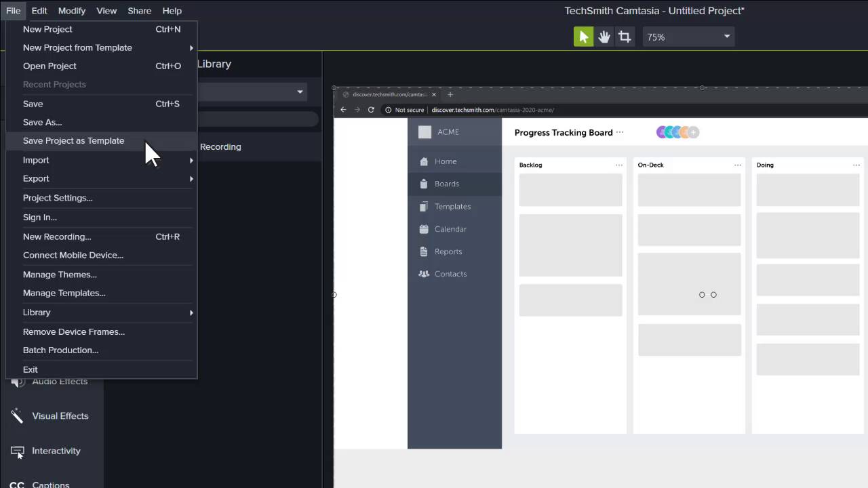
Task: Open the On-Deck column ellipsis menu
Action: [x=738, y=165]
